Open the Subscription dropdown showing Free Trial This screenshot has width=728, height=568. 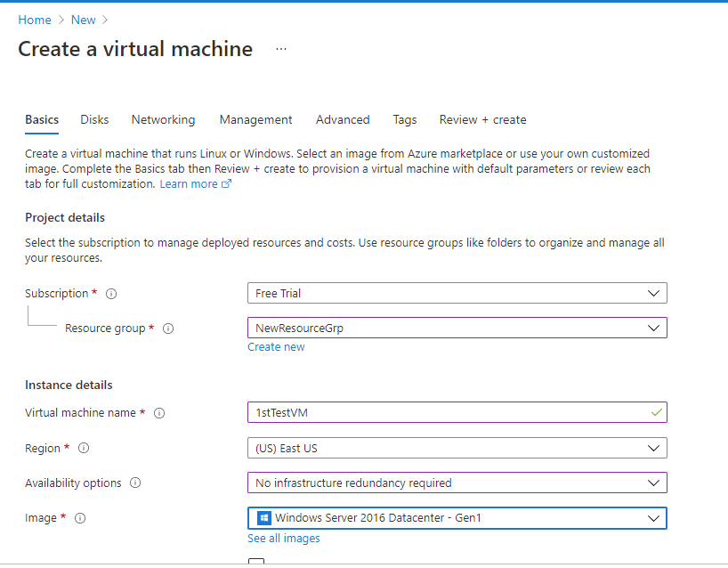(x=457, y=293)
